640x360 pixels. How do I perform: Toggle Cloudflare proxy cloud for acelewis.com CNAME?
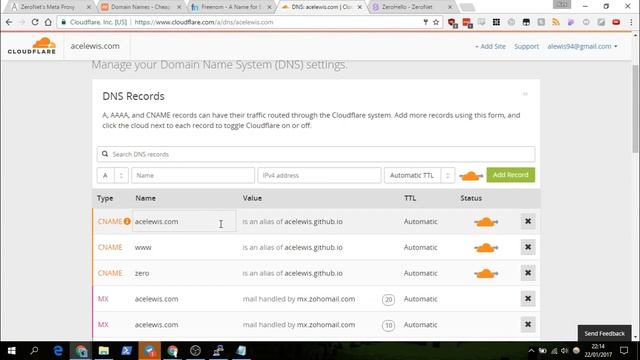tap(486, 222)
